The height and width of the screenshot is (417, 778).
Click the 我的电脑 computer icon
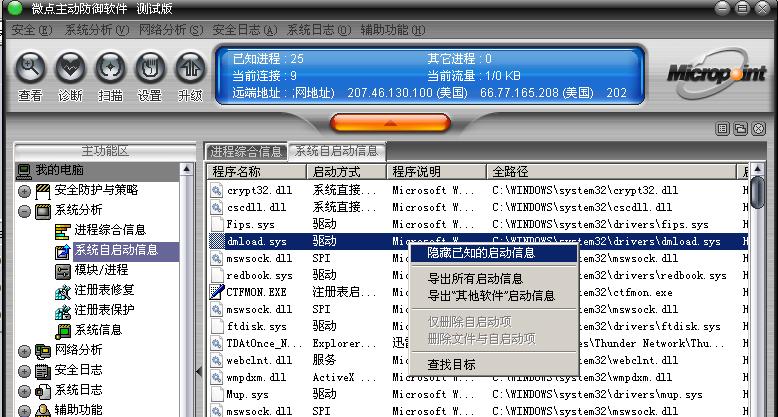24,171
